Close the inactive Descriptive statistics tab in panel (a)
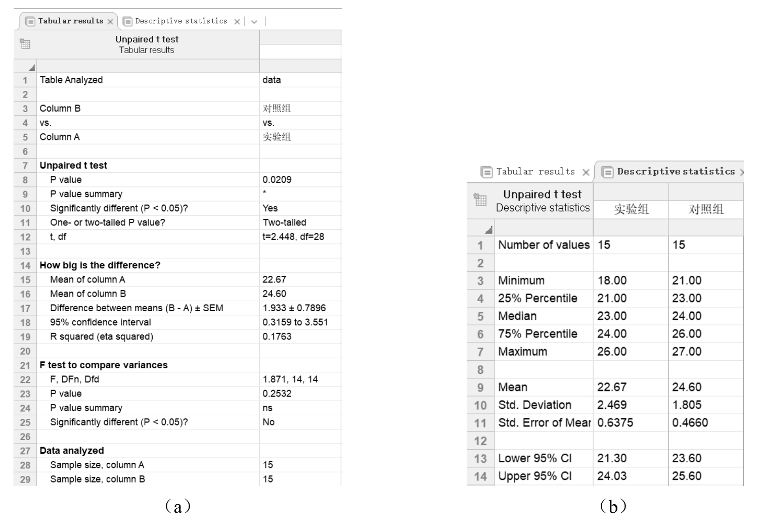The image size is (760, 532). click(x=237, y=22)
